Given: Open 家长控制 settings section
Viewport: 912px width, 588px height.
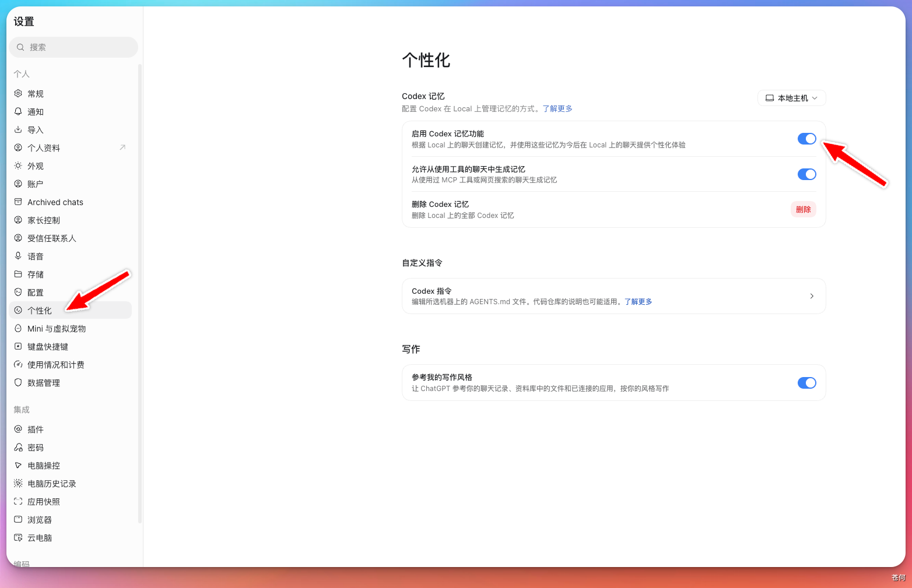Looking at the screenshot, I should click(71, 220).
